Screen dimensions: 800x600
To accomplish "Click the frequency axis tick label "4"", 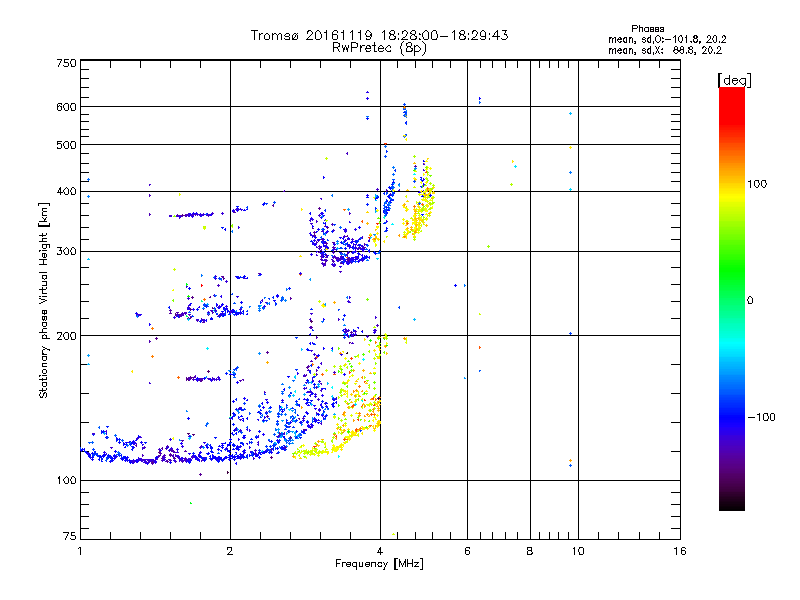I will [380, 551].
